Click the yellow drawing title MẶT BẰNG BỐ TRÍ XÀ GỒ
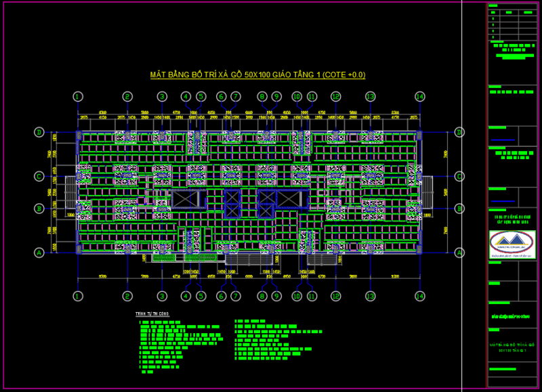The image size is (542, 392). [x=257, y=74]
